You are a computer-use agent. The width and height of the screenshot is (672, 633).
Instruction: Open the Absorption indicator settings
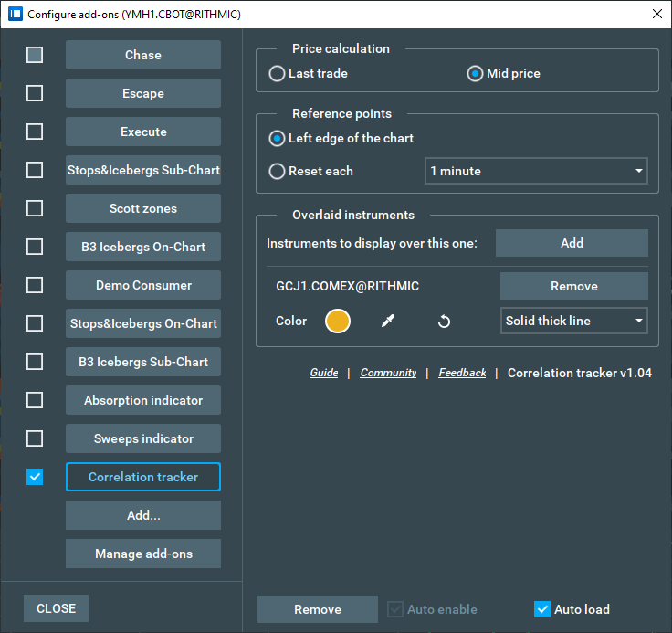coord(143,400)
